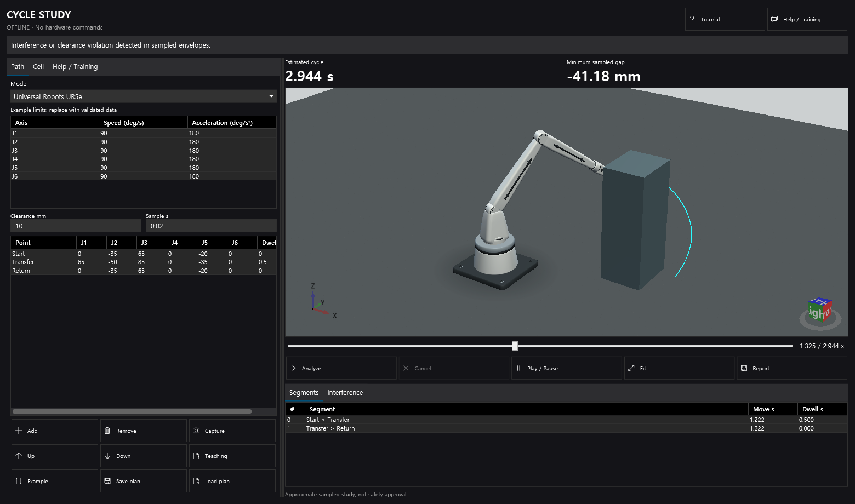This screenshot has height=504, width=855.
Task: Click the Segment column header
Action: pyautogui.click(x=526, y=409)
